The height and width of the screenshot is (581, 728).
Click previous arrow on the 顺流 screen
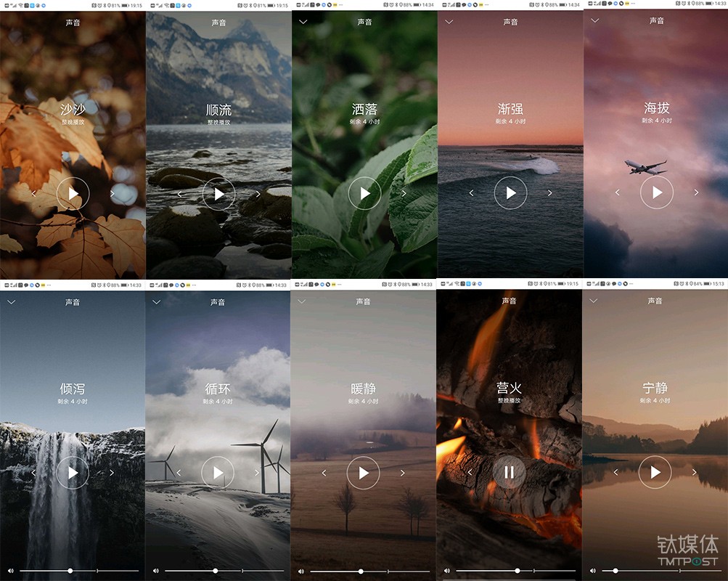(180, 194)
